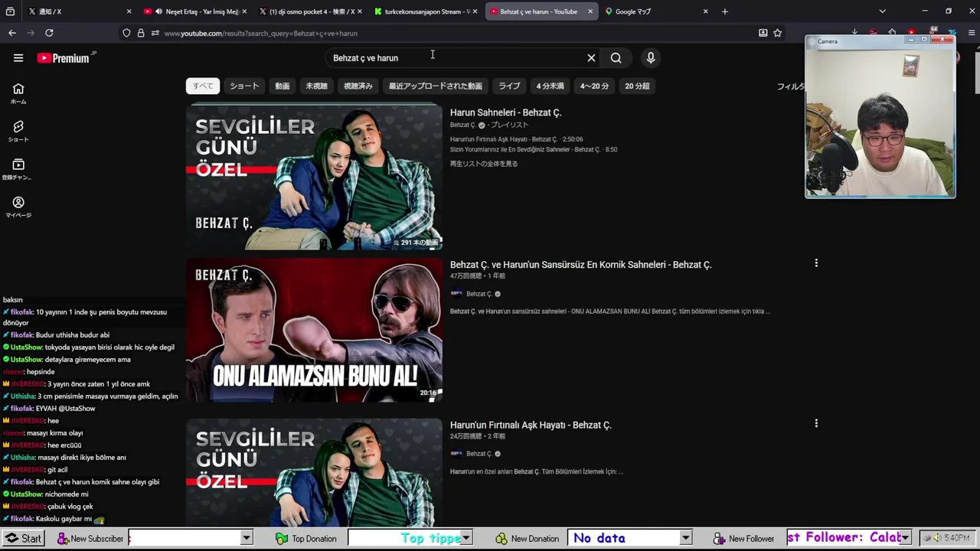980x551 pixels.
Task: Select the 最近アップロードされた動画 chip
Action: tap(435, 86)
